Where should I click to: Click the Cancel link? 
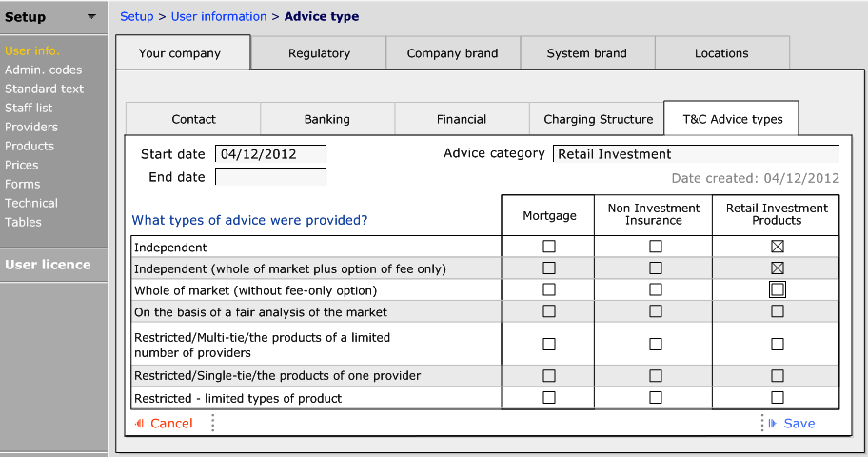click(x=170, y=424)
